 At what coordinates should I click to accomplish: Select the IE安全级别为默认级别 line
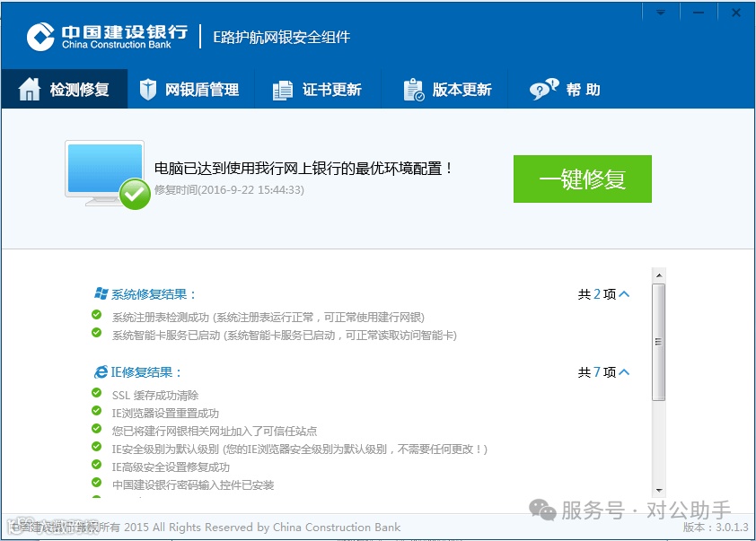pos(299,449)
